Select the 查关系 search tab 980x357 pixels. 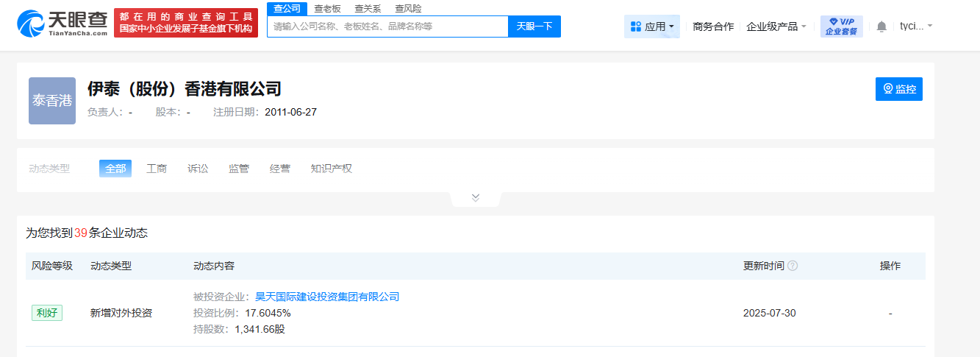click(368, 9)
